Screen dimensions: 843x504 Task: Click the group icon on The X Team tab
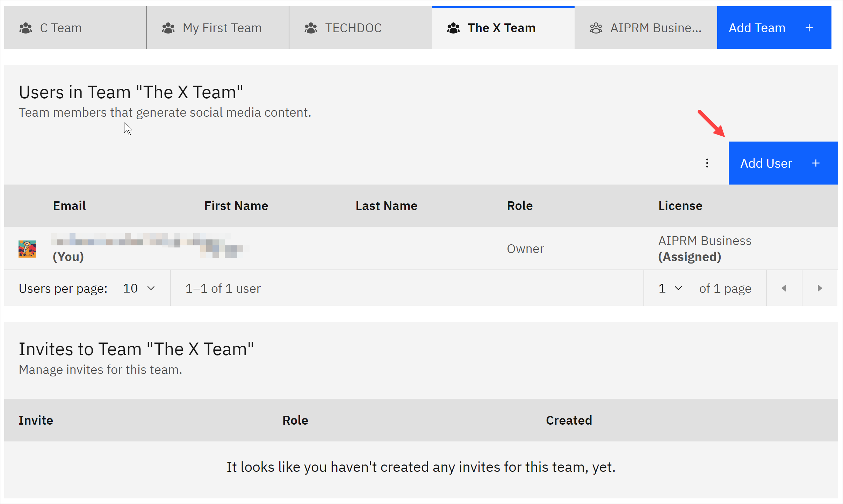453,28
